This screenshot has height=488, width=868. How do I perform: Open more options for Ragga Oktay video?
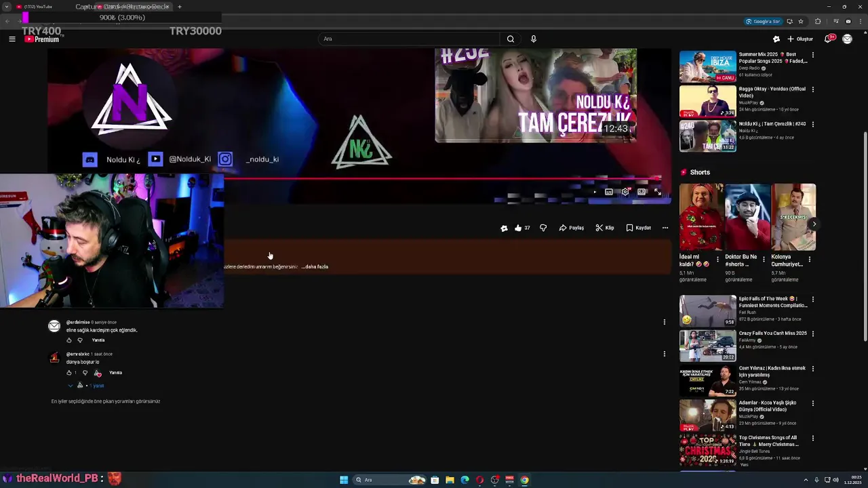[813, 89]
